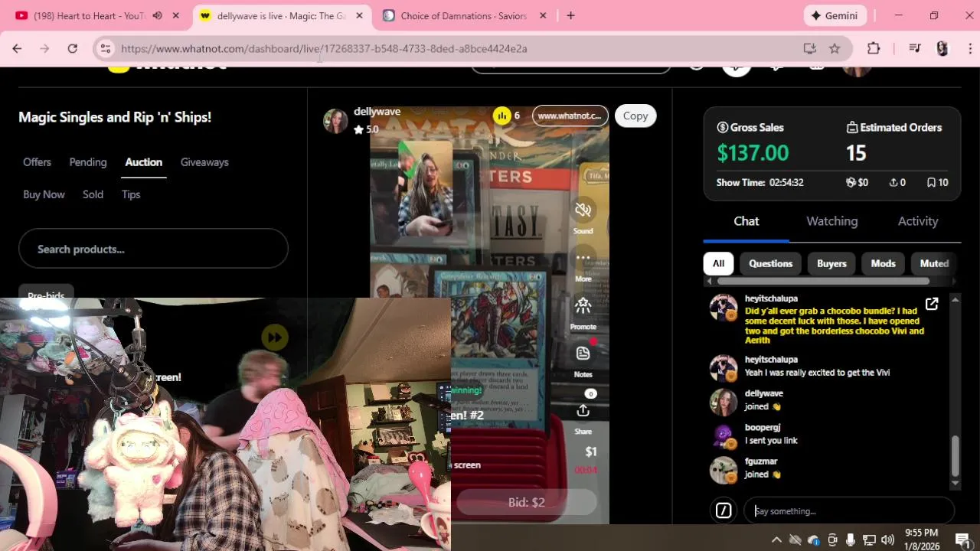Show hidden system tray icons
This screenshot has height=551, width=980.
tap(776, 540)
